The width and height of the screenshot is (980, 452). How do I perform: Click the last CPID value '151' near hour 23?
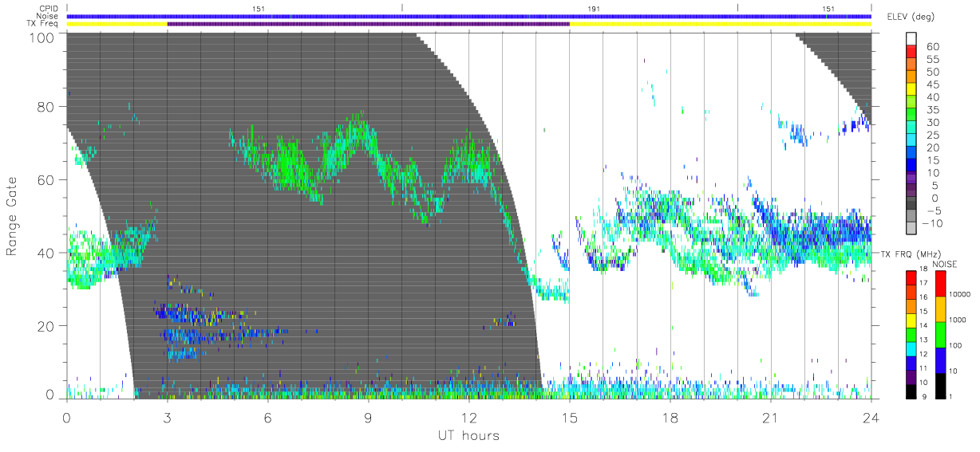830,9
